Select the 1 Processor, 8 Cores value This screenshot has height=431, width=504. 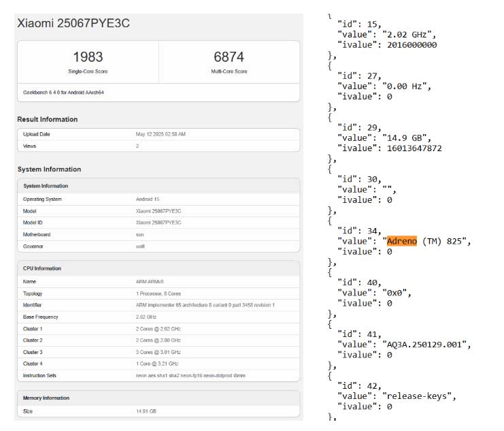tap(158, 293)
